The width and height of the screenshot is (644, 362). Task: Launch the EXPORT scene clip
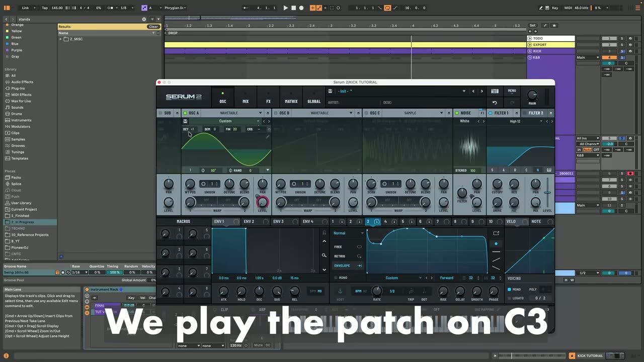tap(530, 45)
